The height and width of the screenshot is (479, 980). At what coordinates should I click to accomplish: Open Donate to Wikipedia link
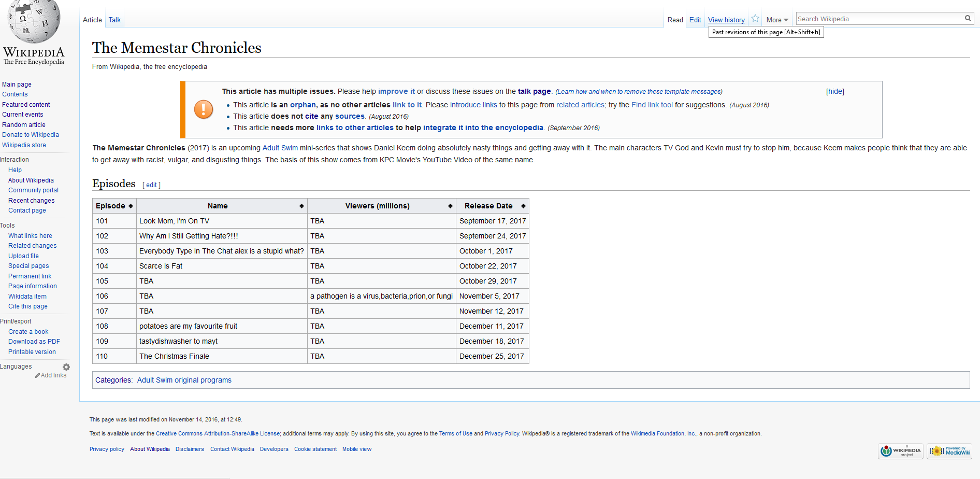pyautogui.click(x=31, y=135)
